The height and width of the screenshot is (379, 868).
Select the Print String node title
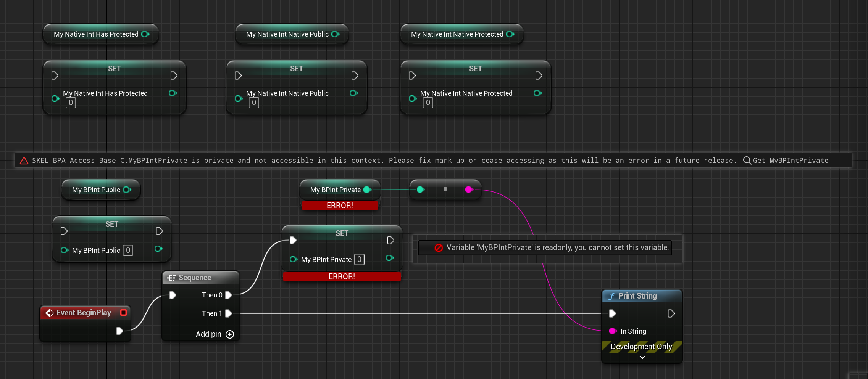637,296
